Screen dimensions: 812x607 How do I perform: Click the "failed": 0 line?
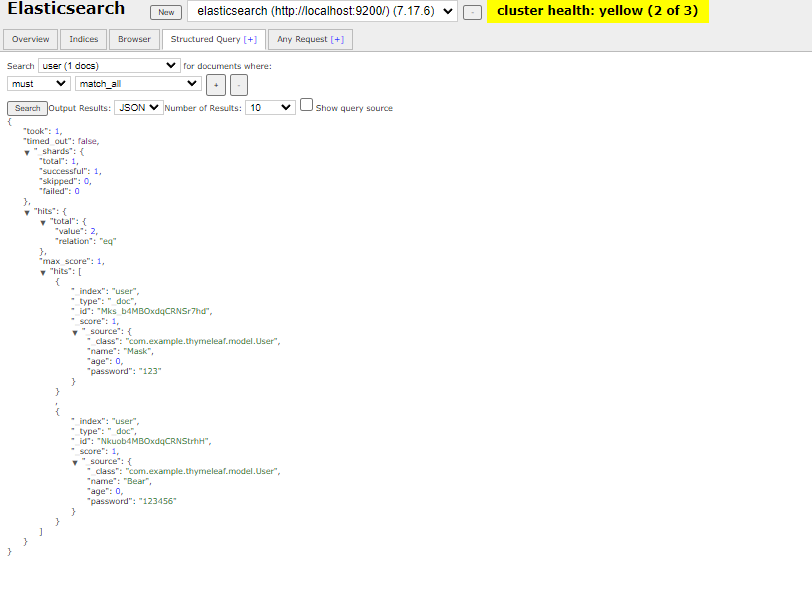point(60,191)
